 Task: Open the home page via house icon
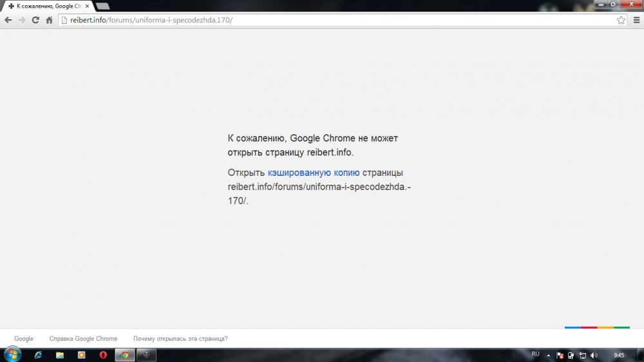tap(50, 20)
